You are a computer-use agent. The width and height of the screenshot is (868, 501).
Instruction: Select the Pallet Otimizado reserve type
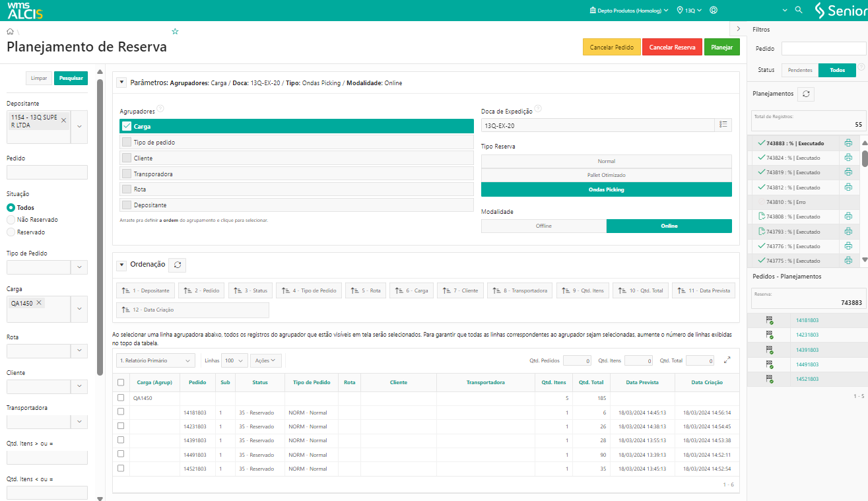point(606,175)
